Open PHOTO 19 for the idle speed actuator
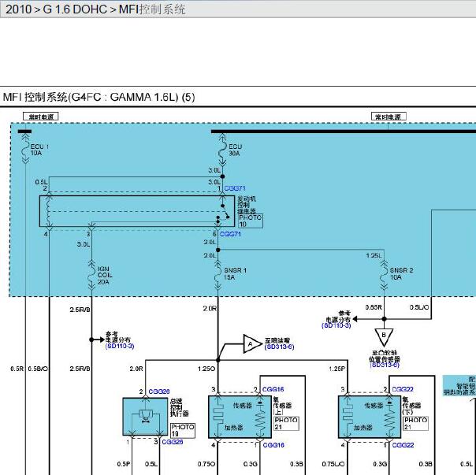The width and height of the screenshot is (476, 475). pyautogui.click(x=183, y=431)
